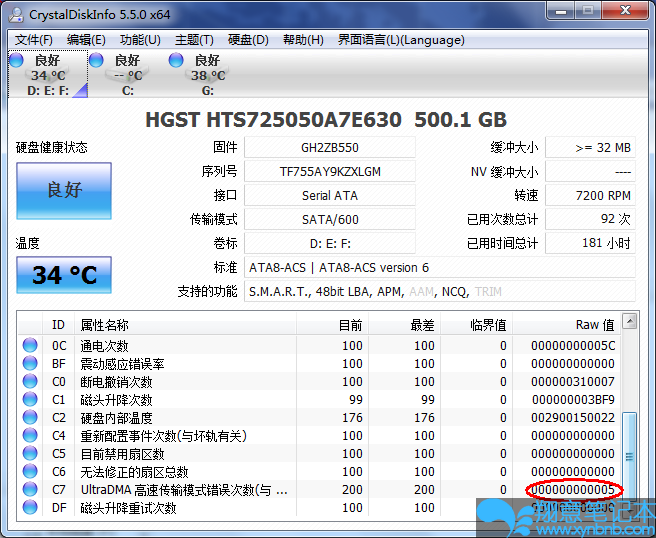Select the first 磁头升降次数 row (C1)
The width and height of the screenshot is (656, 538).
pos(320,400)
